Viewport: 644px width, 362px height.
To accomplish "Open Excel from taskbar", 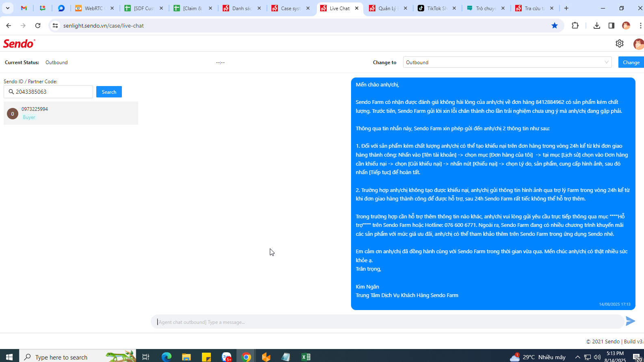I will (306, 357).
